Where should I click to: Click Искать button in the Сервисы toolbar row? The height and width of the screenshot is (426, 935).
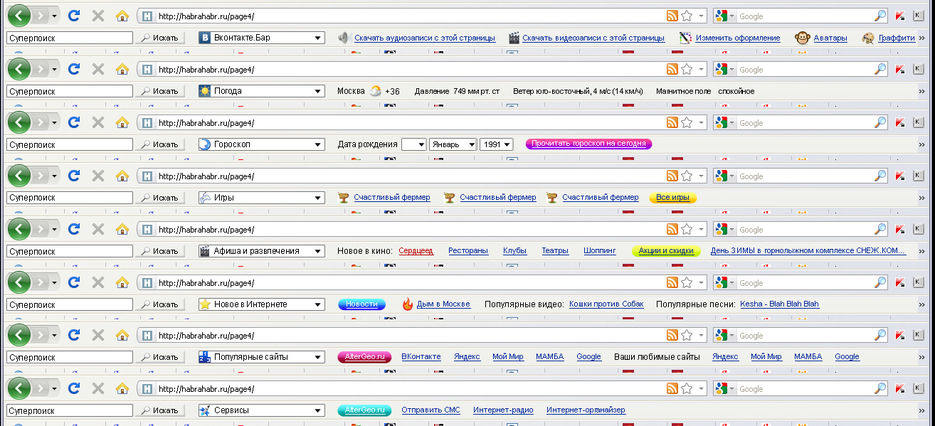pos(159,410)
